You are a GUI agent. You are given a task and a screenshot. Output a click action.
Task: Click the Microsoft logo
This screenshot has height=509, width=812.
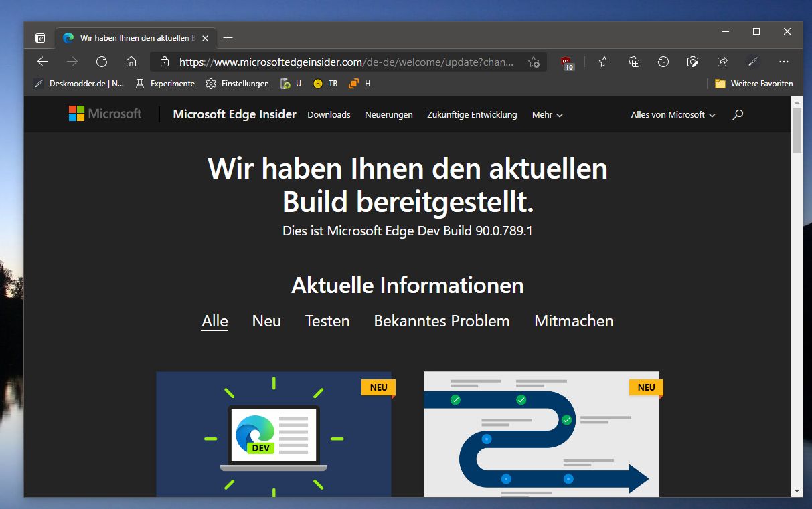point(105,114)
